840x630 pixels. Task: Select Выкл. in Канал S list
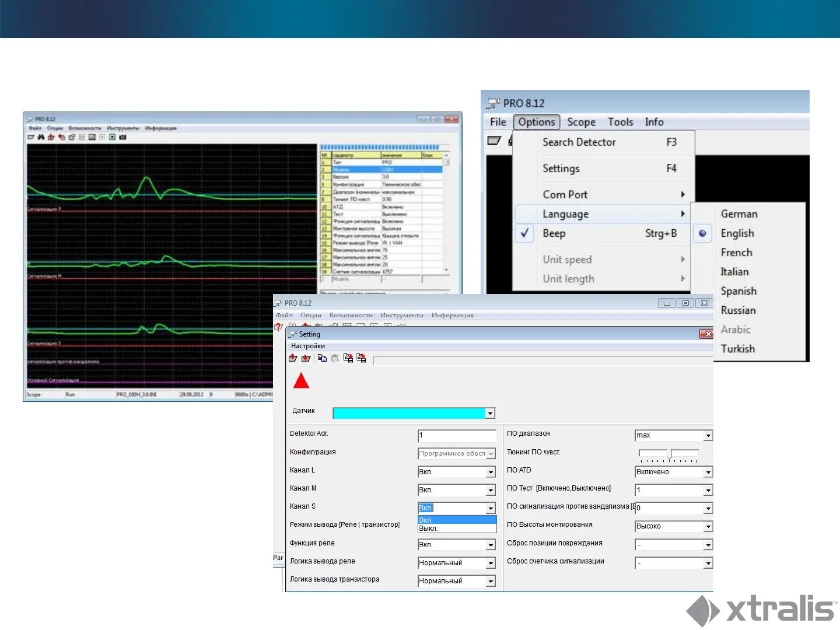click(x=429, y=528)
